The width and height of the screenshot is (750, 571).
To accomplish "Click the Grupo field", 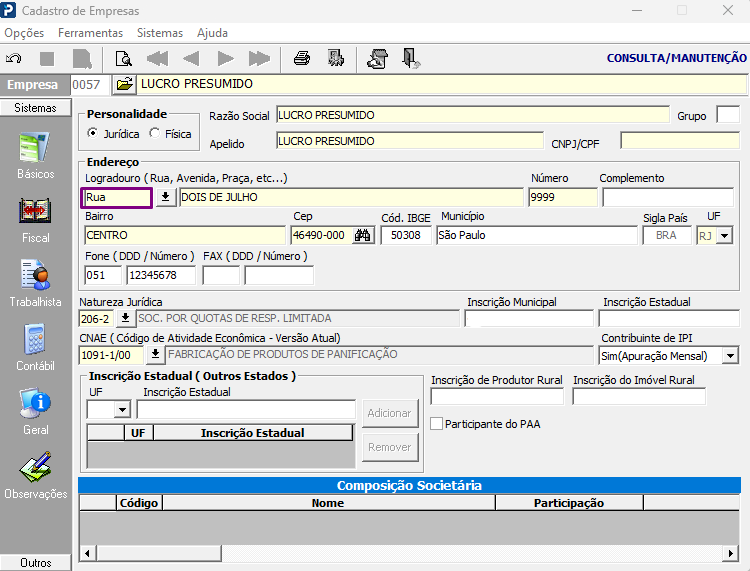I will pos(728,115).
